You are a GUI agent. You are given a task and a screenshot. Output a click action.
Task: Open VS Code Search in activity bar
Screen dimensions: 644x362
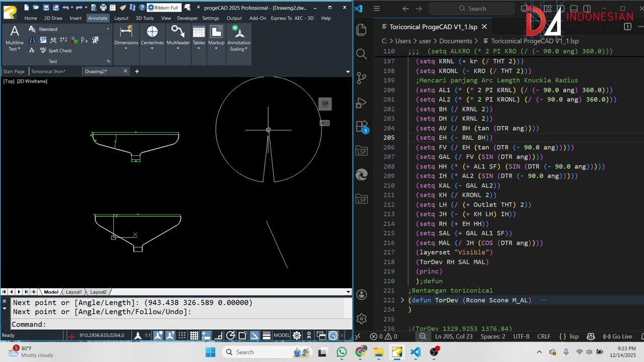[x=361, y=54]
